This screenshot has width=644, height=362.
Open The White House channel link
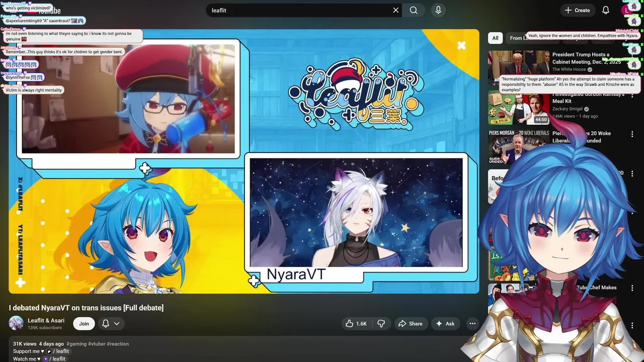569,69
